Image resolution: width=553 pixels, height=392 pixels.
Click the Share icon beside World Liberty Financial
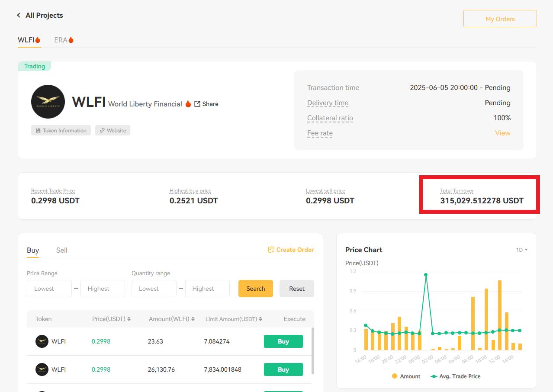pyautogui.click(x=197, y=104)
